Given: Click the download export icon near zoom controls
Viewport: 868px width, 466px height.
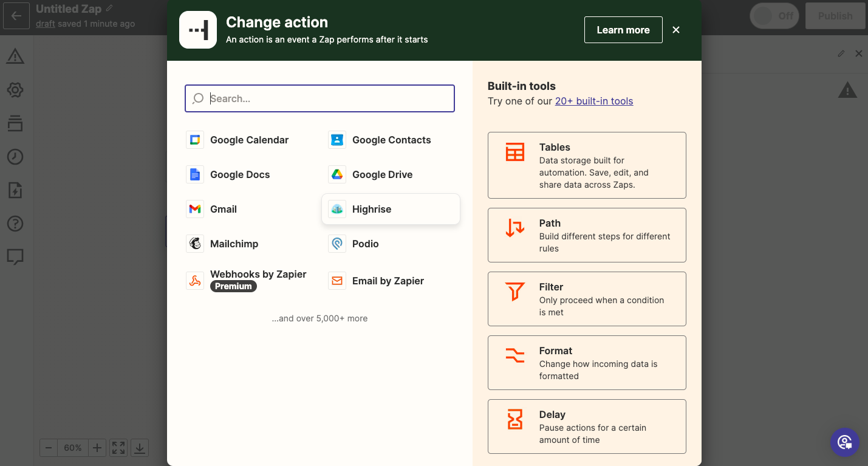Looking at the screenshot, I should click(x=140, y=448).
